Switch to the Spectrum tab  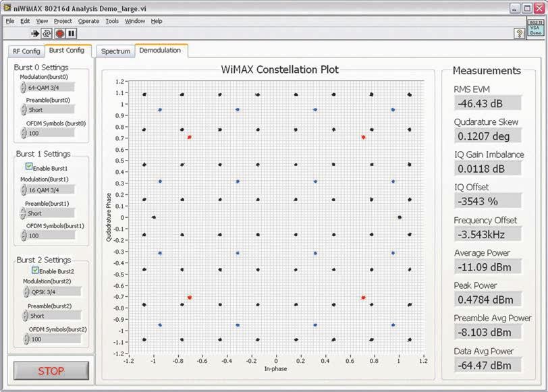click(x=115, y=51)
